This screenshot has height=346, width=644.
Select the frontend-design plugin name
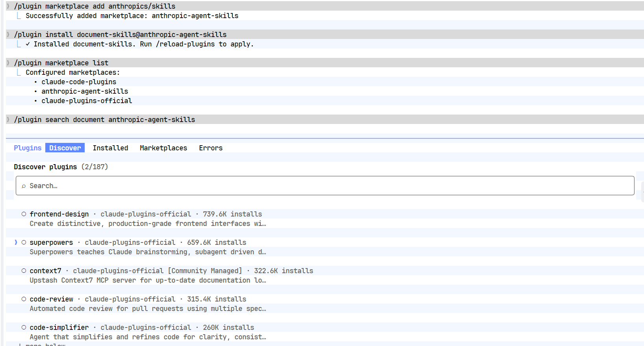click(x=59, y=214)
